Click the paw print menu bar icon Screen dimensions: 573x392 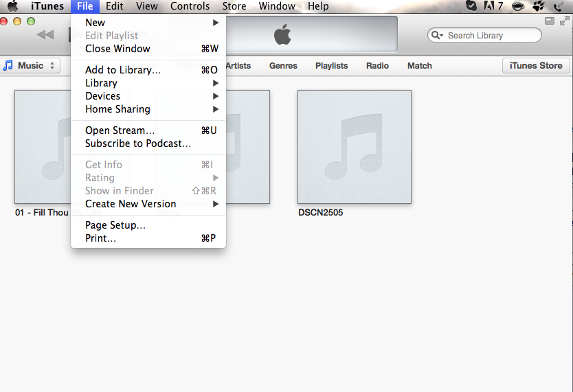point(538,6)
